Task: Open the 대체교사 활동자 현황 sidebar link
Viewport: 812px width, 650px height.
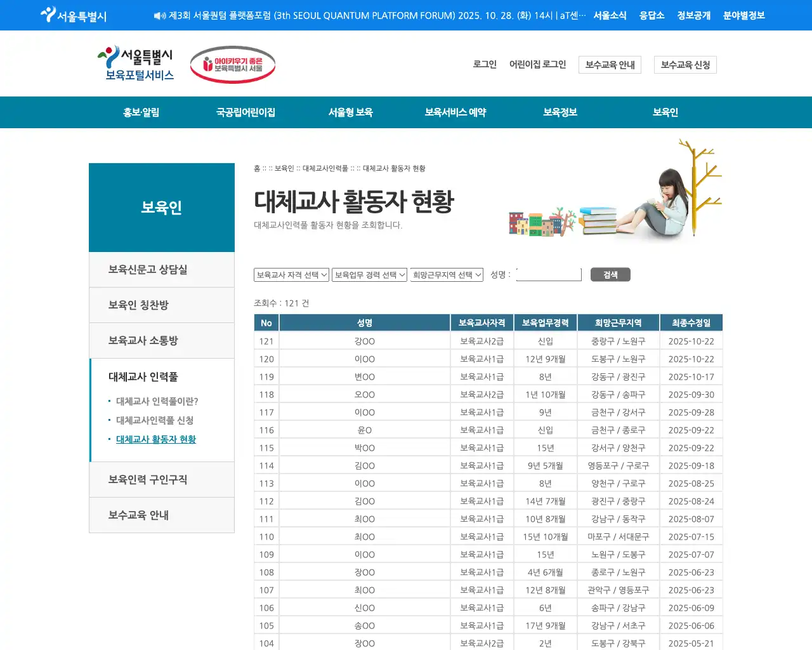Action: (x=156, y=439)
